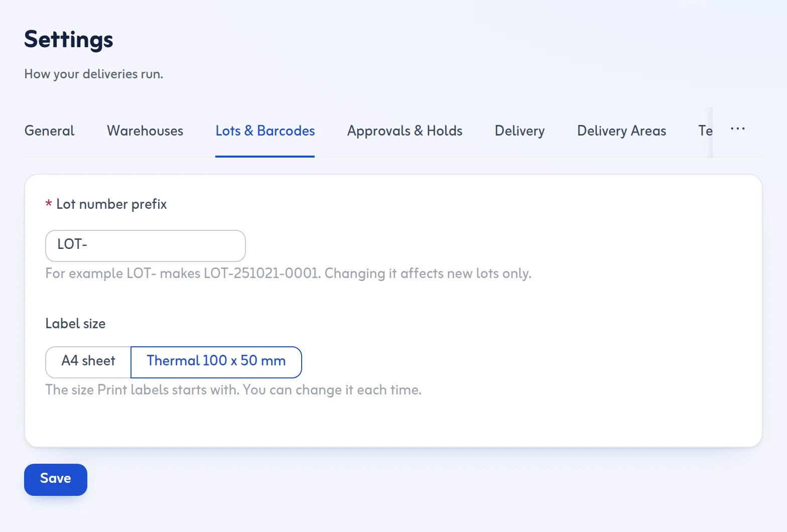The width and height of the screenshot is (787, 532).
Task: Show more tabs with the ellipsis icon
Action: (x=738, y=129)
